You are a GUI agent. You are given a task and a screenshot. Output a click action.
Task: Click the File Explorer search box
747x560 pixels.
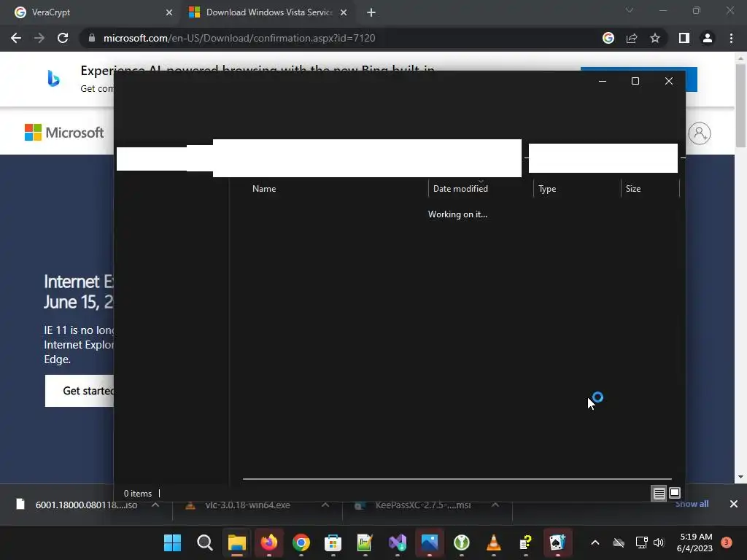click(603, 158)
